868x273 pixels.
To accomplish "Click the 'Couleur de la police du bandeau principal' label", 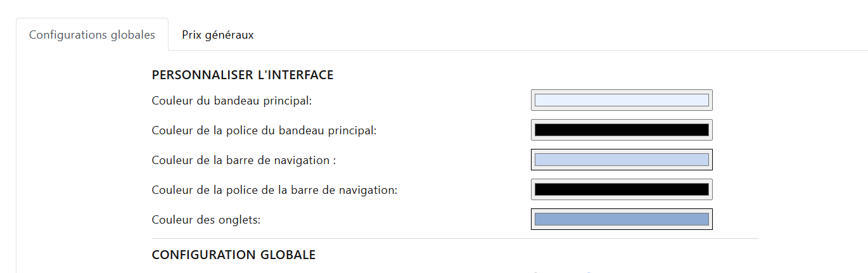I will click(x=264, y=130).
